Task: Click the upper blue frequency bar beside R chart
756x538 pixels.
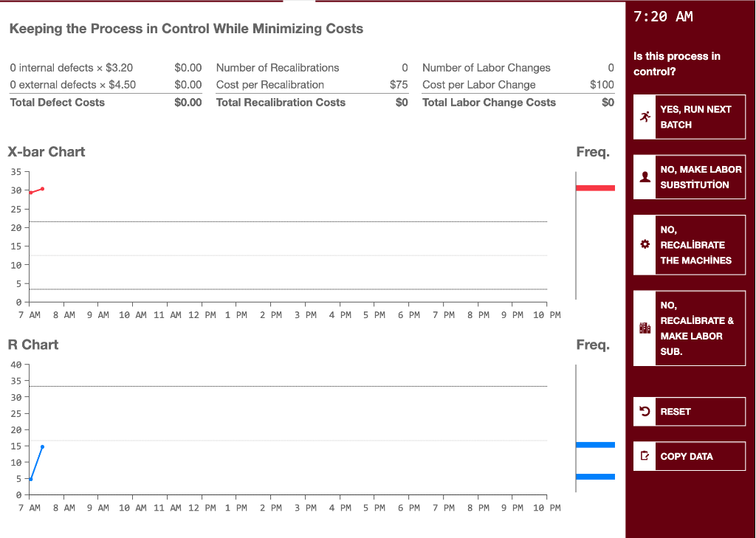Action: click(594, 444)
